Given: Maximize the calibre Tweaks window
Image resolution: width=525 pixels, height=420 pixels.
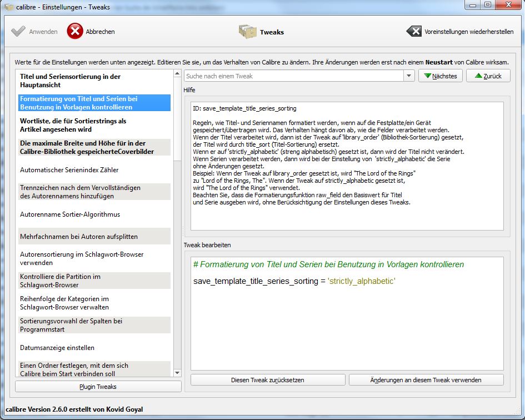Looking at the screenshot, I should [488, 5].
